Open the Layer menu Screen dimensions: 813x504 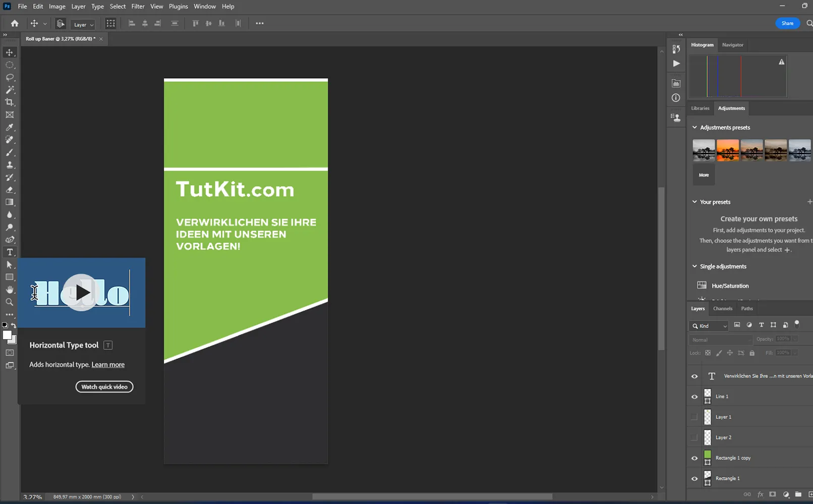point(78,7)
